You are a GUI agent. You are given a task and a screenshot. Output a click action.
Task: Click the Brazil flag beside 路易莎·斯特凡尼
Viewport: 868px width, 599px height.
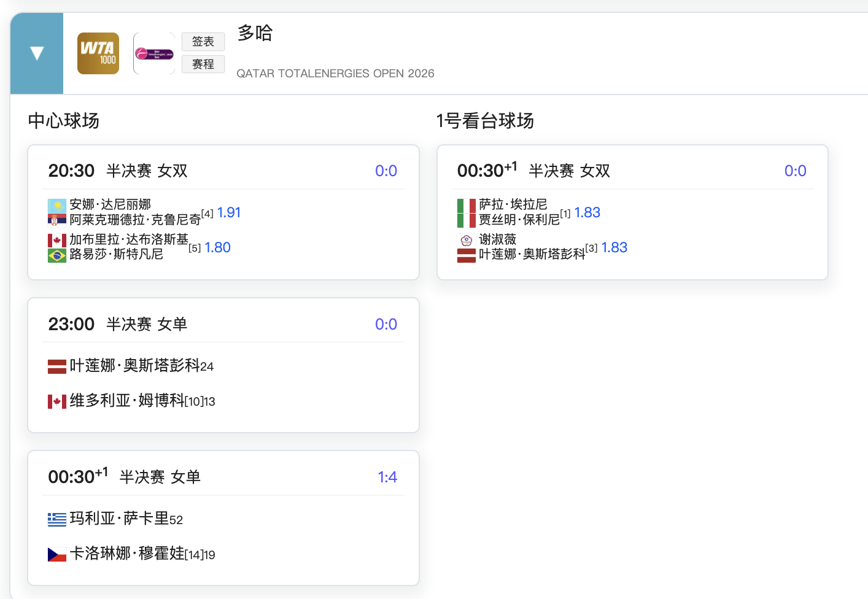pos(56,254)
